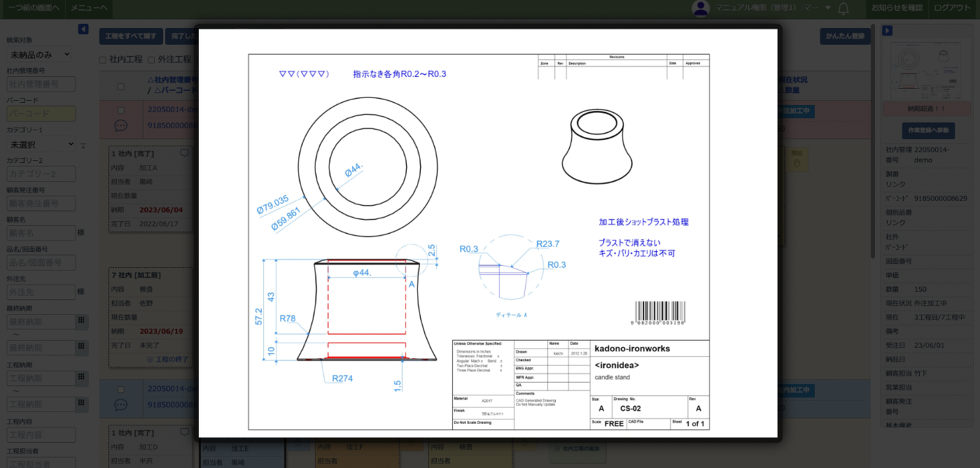This screenshot has height=468, width=980.
Task: Open the 未納品のみ search target dropdown
Action: point(40,55)
